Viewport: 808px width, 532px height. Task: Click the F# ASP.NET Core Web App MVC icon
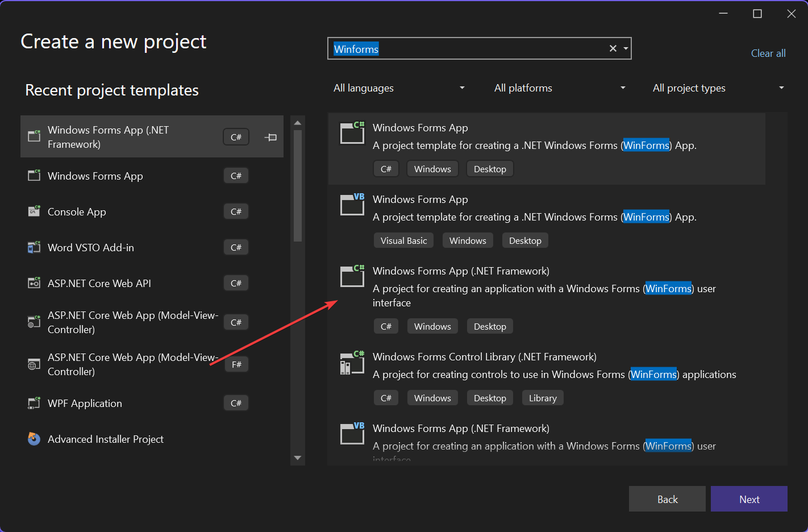pos(34,364)
